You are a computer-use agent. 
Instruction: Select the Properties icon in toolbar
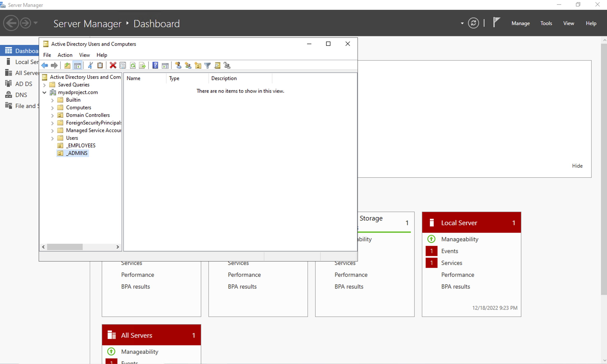coord(123,65)
